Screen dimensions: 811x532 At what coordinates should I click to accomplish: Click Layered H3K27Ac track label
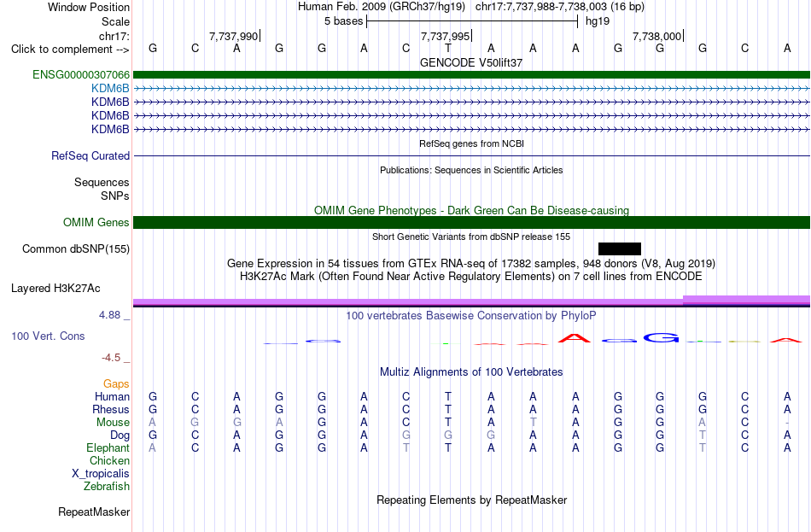pos(55,289)
